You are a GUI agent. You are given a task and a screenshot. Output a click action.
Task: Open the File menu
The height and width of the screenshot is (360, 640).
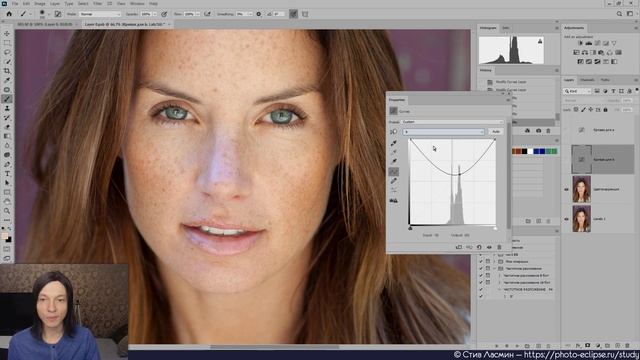coord(15,3)
